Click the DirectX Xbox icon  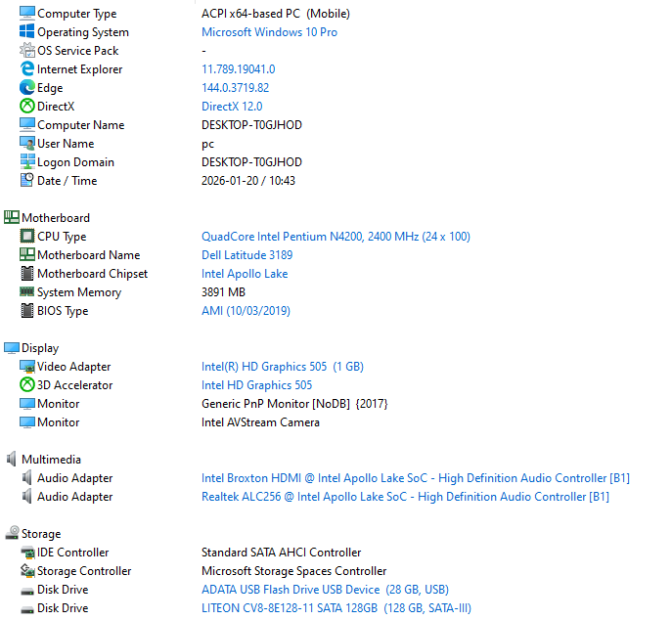point(27,107)
